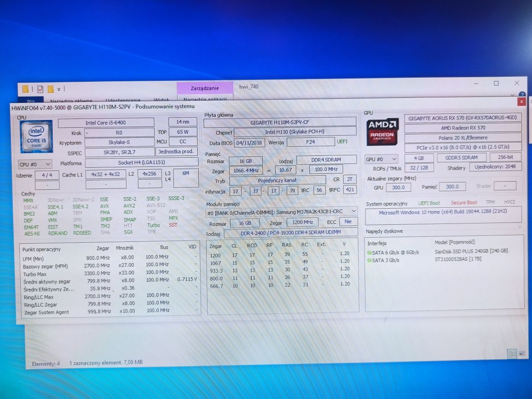Click the Socket H4 (LGA1151) platform field
The width and height of the screenshot is (532, 399).
[x=141, y=163]
